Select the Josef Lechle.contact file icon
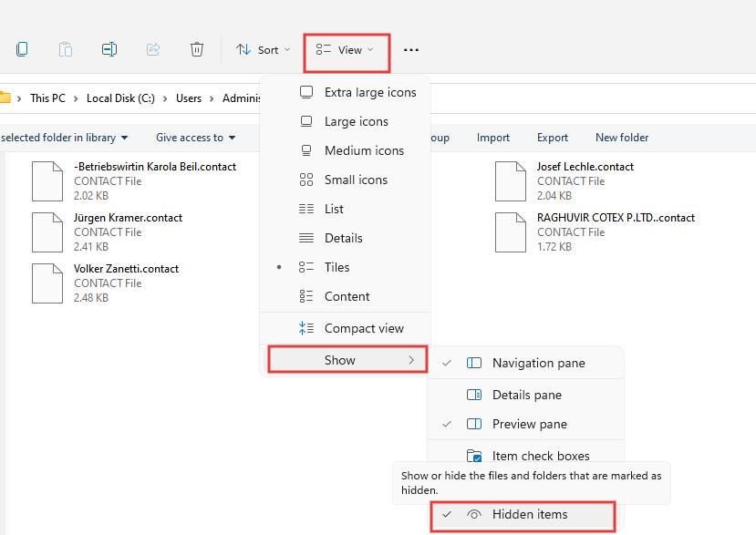 pyautogui.click(x=511, y=180)
